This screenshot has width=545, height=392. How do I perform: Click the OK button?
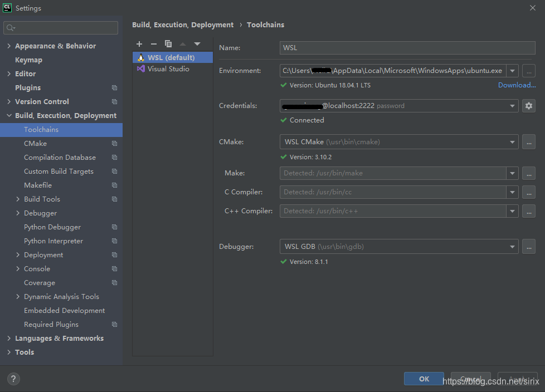tap(424, 379)
